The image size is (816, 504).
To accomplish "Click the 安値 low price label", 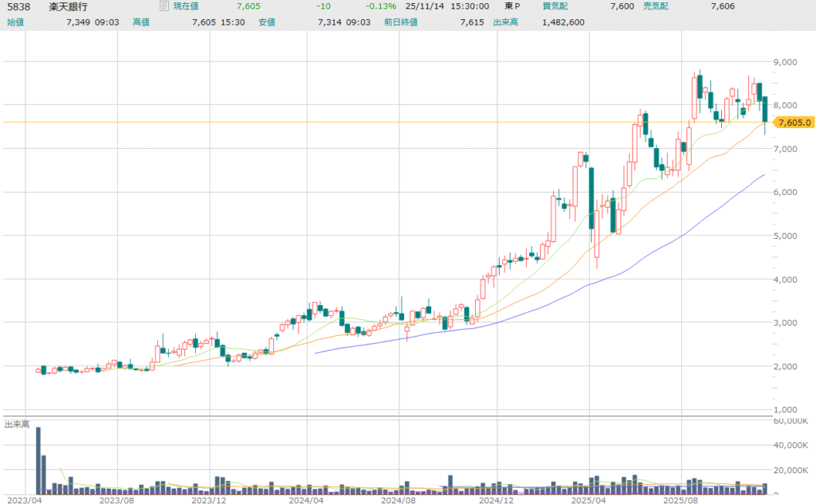I will coord(267,21).
